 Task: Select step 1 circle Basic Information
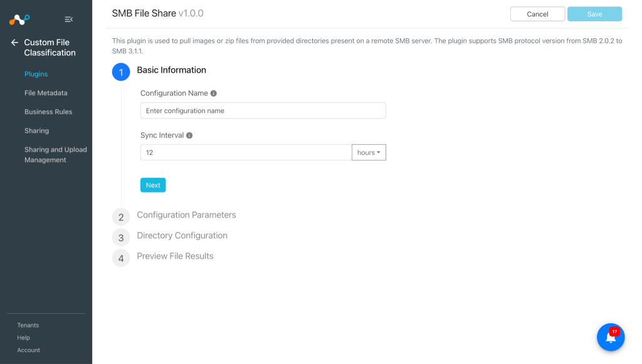[x=121, y=72]
